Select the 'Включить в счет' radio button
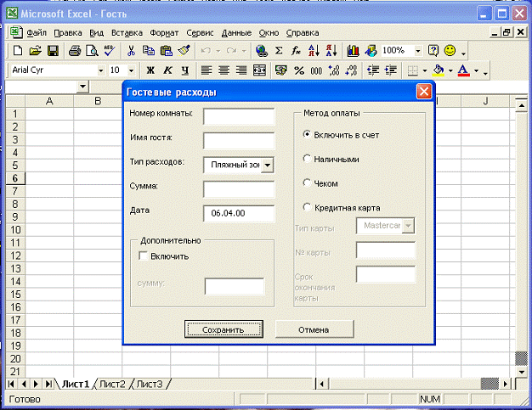Viewport: 532px width, 410px height. point(307,134)
